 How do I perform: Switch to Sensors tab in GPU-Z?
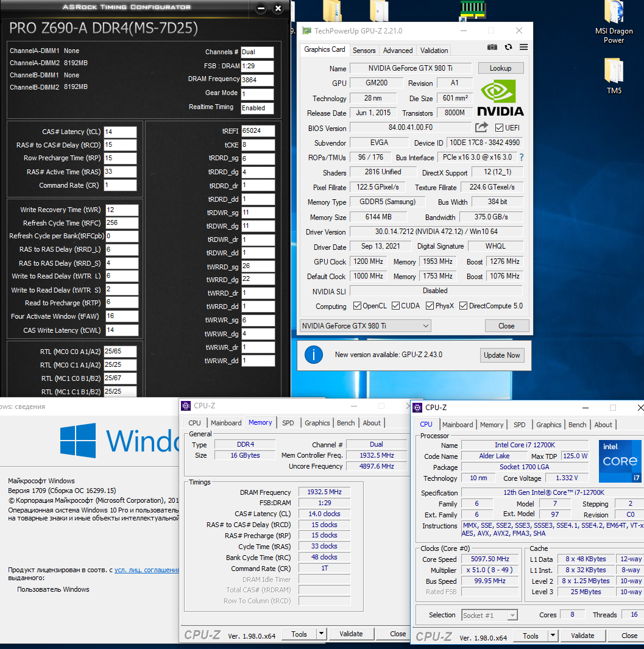click(364, 51)
